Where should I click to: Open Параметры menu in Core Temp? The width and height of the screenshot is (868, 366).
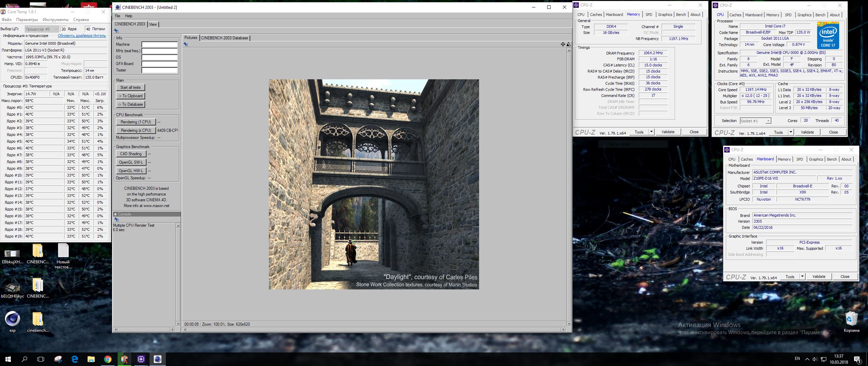click(27, 20)
